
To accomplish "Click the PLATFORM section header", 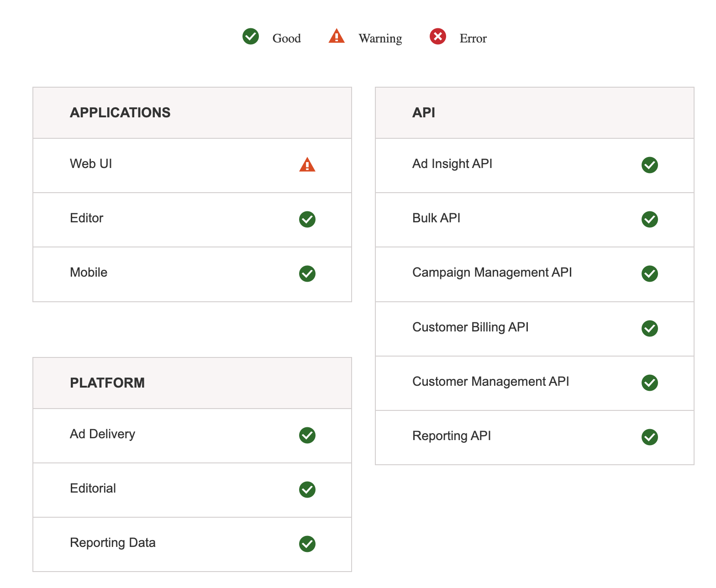I will 107,383.
